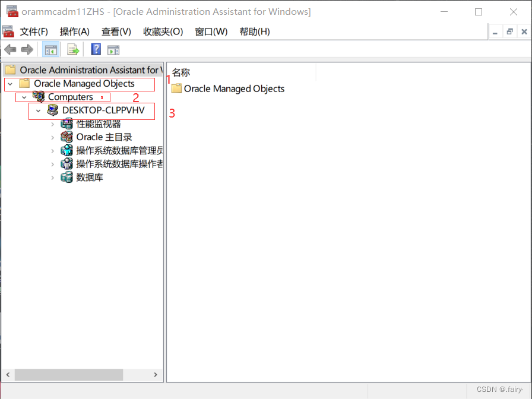532x399 pixels.
Task: Select DESKTOP-CLPPVHV in the tree
Action: [103, 110]
